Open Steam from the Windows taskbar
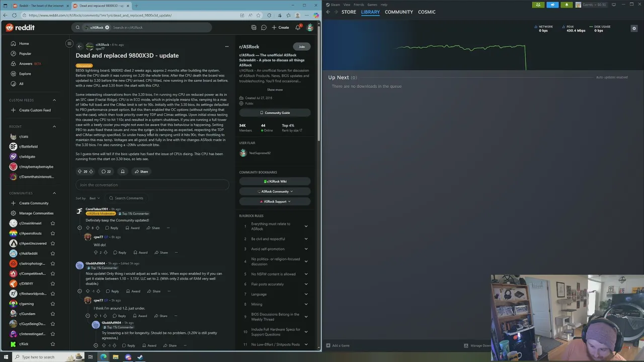The width and height of the screenshot is (644, 362). pos(140,357)
